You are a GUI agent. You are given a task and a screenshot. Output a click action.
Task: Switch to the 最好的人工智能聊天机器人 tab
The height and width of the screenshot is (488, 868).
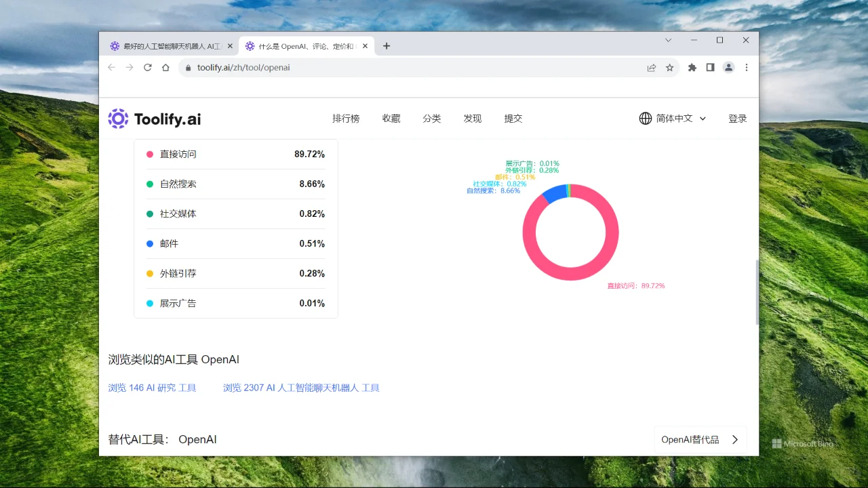[168, 45]
